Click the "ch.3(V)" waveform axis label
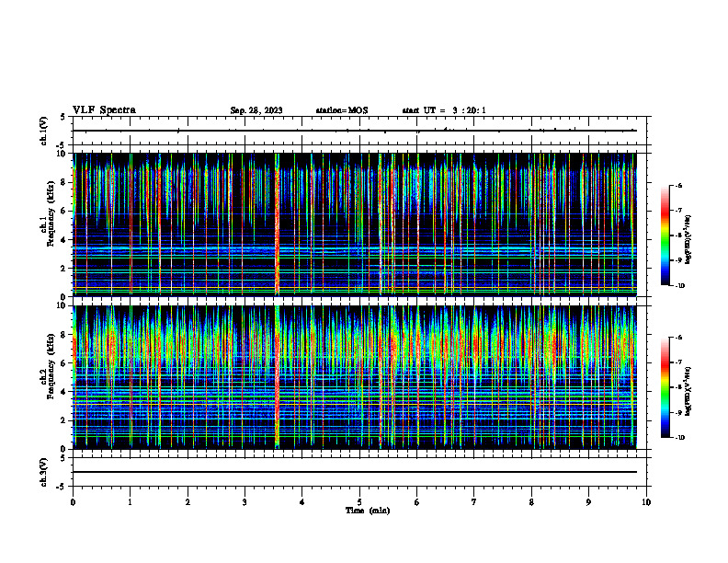Image resolution: width=728 pixels, height=563 pixels. [44, 472]
